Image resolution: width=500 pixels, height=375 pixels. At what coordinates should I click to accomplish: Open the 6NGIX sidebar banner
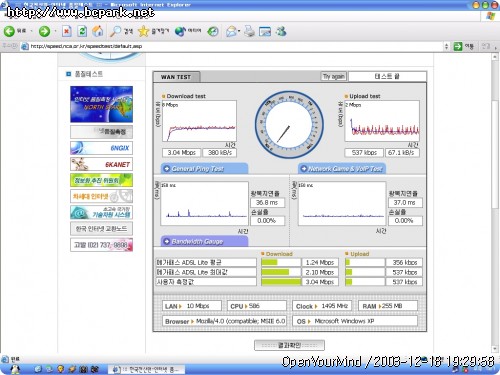(x=101, y=148)
